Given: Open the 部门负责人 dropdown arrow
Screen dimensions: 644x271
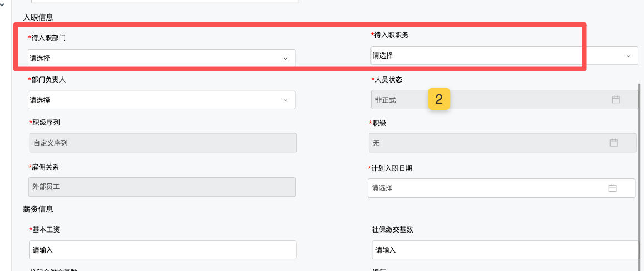Looking at the screenshot, I should 285,100.
